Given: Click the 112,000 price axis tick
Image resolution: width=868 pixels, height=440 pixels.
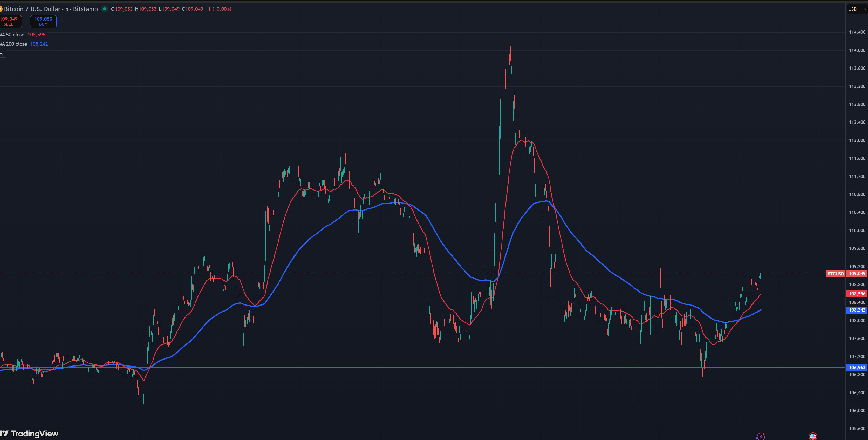Looking at the screenshot, I should 857,140.
